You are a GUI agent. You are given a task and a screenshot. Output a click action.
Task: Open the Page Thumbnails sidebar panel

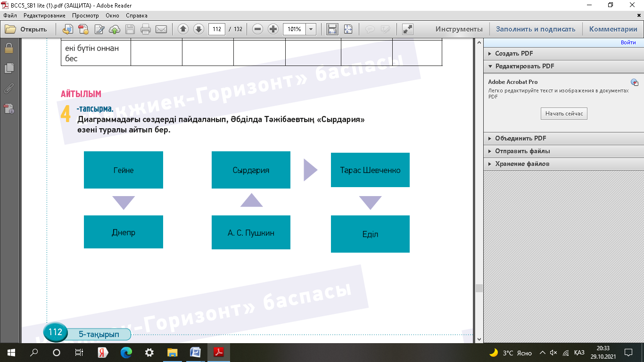click(x=8, y=68)
